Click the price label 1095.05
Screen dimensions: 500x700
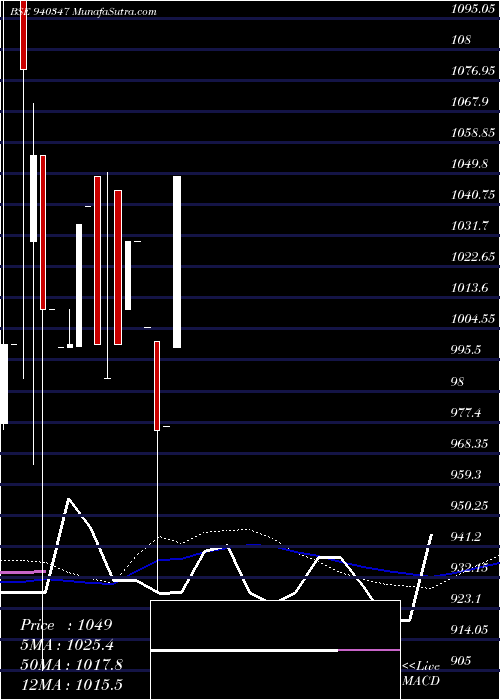472,9
